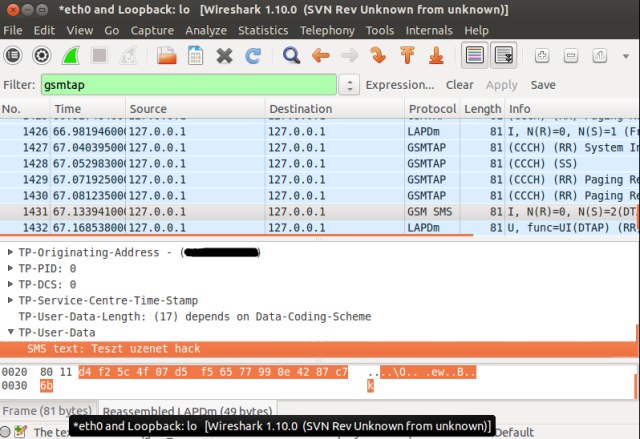Sort by the Time column header
Image resolution: width=640 pixels, height=439 pixels.
coord(88,109)
